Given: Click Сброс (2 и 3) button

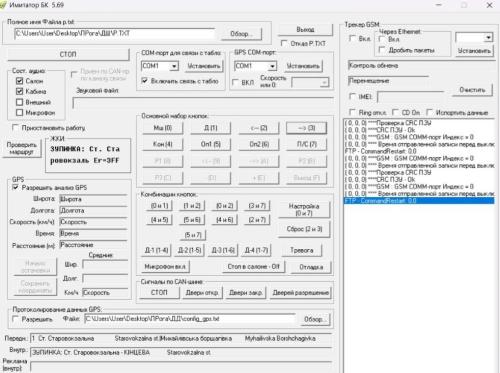Looking at the screenshot, I should pyautogui.click(x=304, y=229).
